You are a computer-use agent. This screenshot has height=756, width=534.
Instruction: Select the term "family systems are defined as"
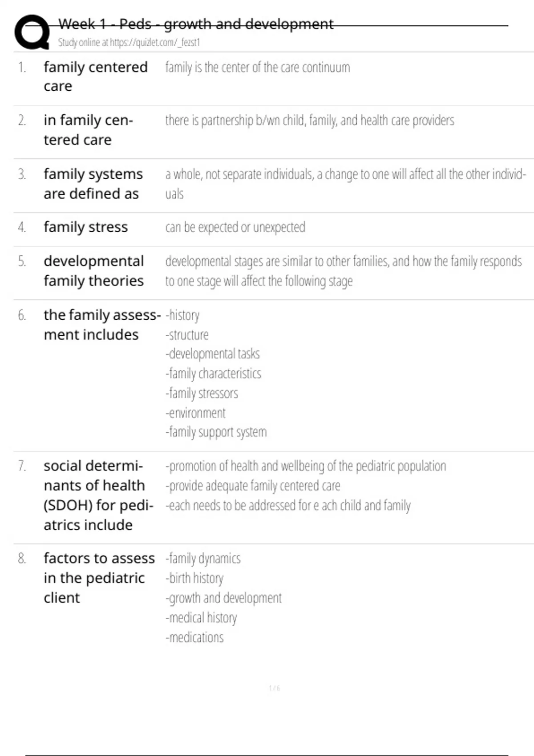click(93, 184)
